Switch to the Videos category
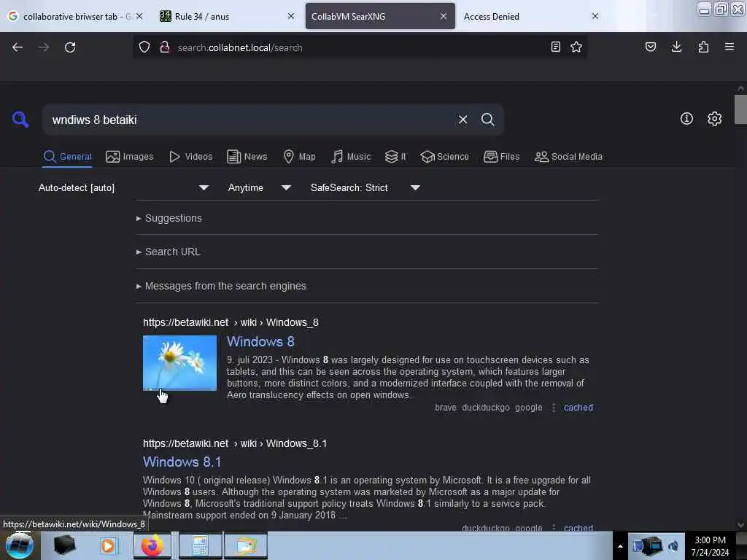Screen dimensions: 747x560 pos(191,157)
